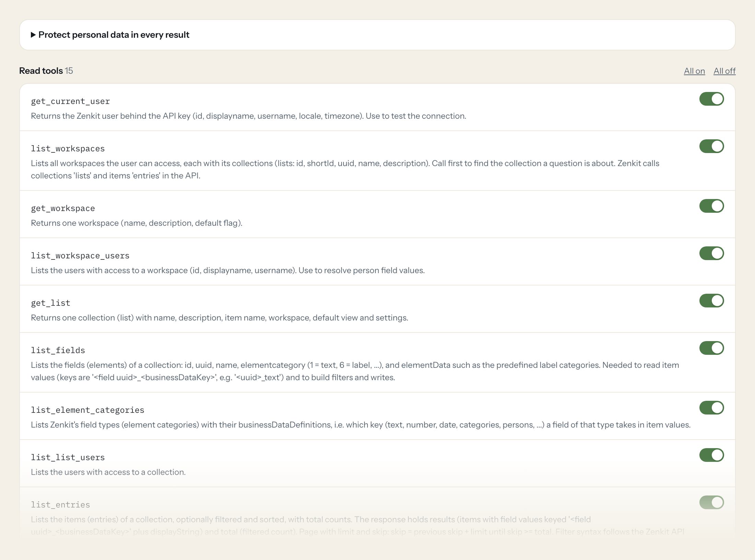Click the "All off" link
Screen dimensions: 755x560
tap(724, 71)
